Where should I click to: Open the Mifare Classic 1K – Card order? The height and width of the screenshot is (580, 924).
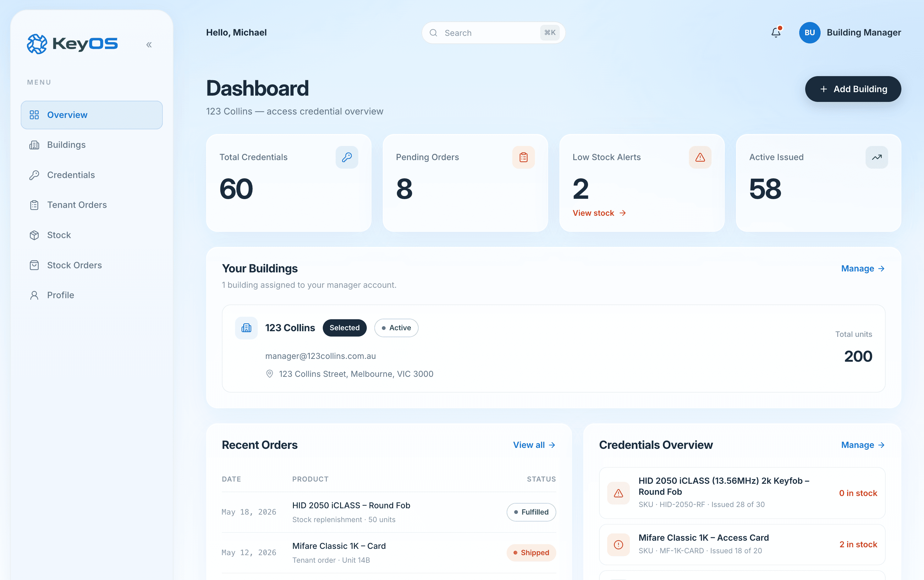(x=388, y=553)
